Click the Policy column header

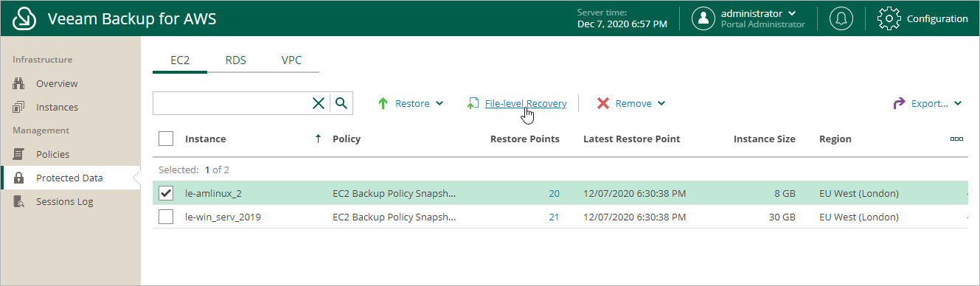[x=346, y=139]
